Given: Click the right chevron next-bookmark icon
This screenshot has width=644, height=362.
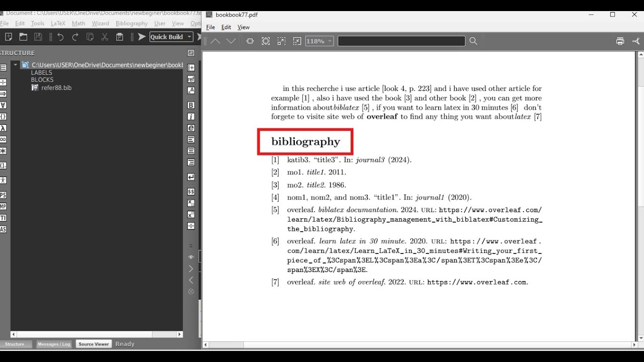Looking at the screenshot, I should point(191,268).
